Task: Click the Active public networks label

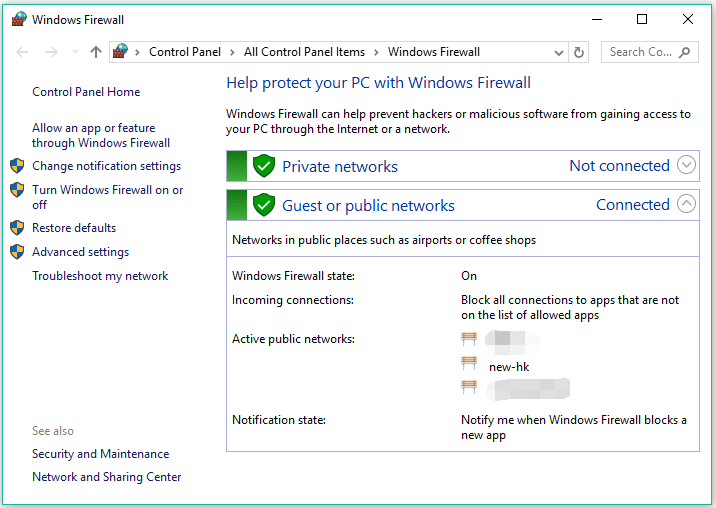Action: click(293, 339)
